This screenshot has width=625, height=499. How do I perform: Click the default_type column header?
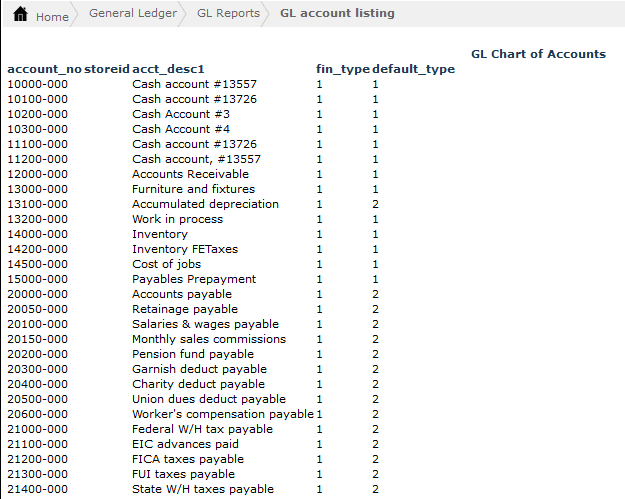[x=413, y=69]
